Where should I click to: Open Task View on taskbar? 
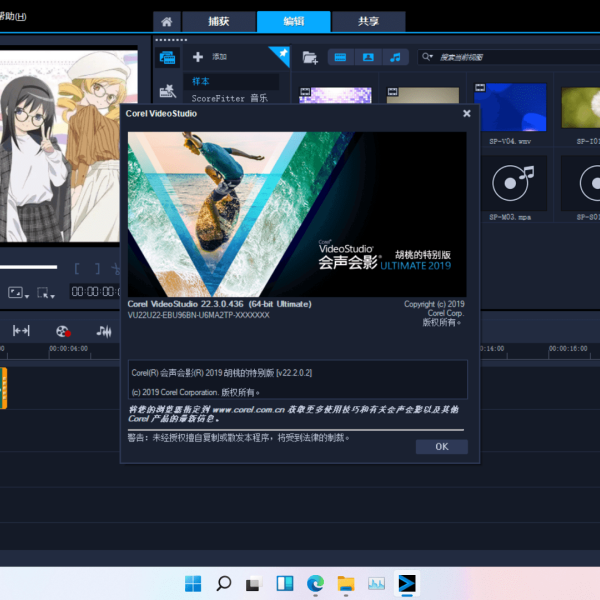[254, 584]
